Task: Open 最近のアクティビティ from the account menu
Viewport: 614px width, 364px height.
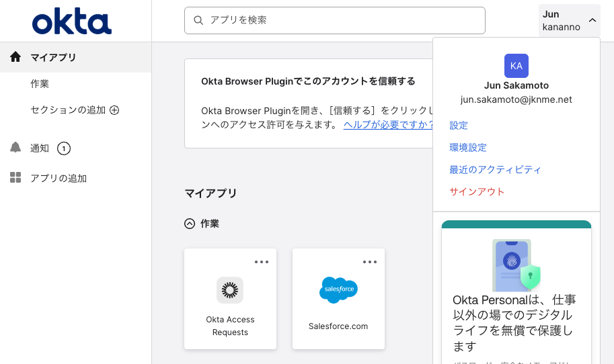Action: click(x=495, y=170)
